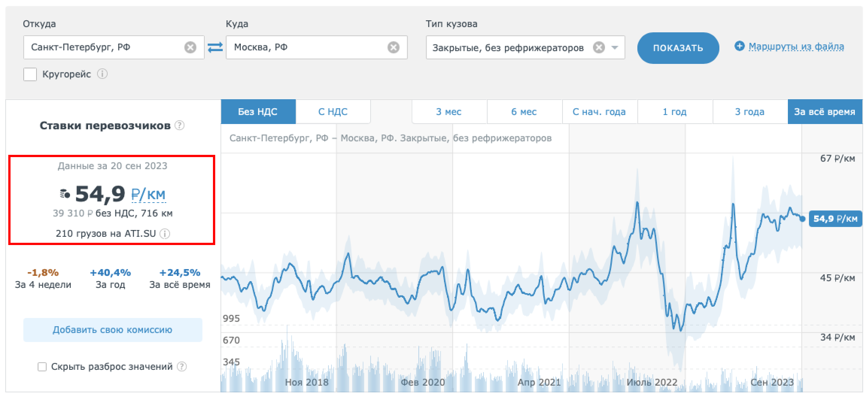Image resolution: width=868 pixels, height=398 pixels.
Task: Click the 67 ₽/км axis label
Action: (x=838, y=159)
